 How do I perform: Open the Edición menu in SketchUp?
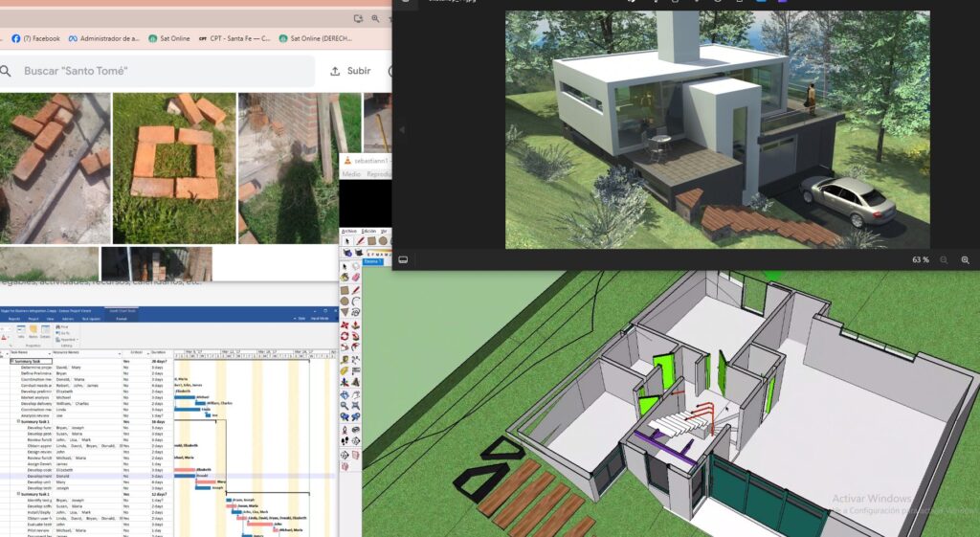pos(368,232)
